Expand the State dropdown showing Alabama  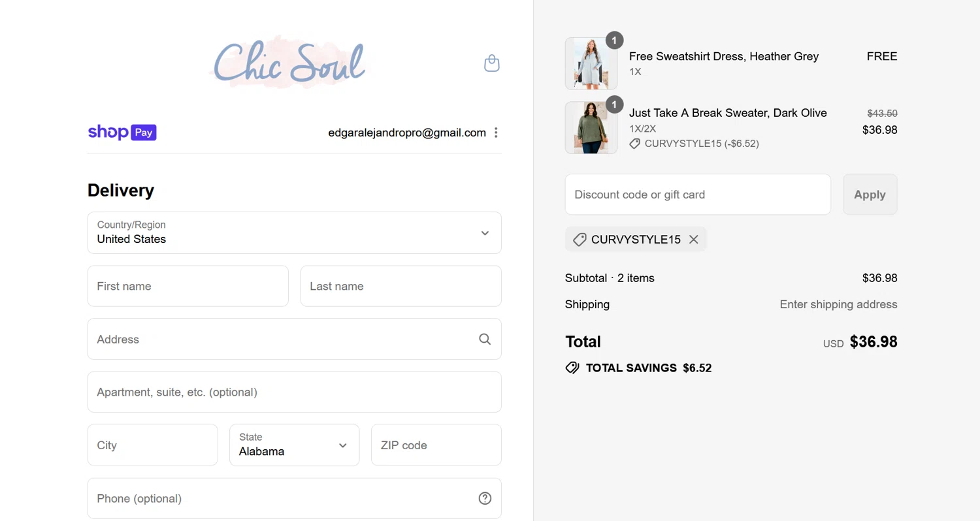coord(295,445)
